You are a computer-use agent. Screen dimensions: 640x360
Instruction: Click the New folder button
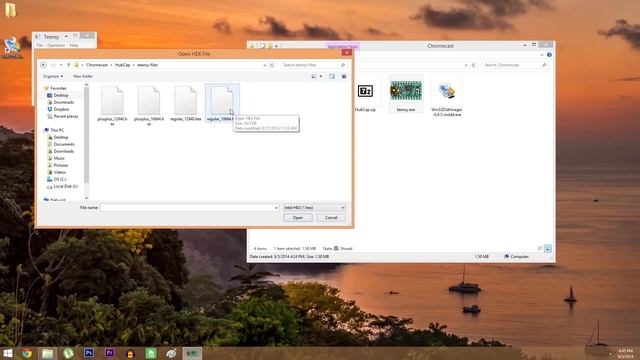83,76
